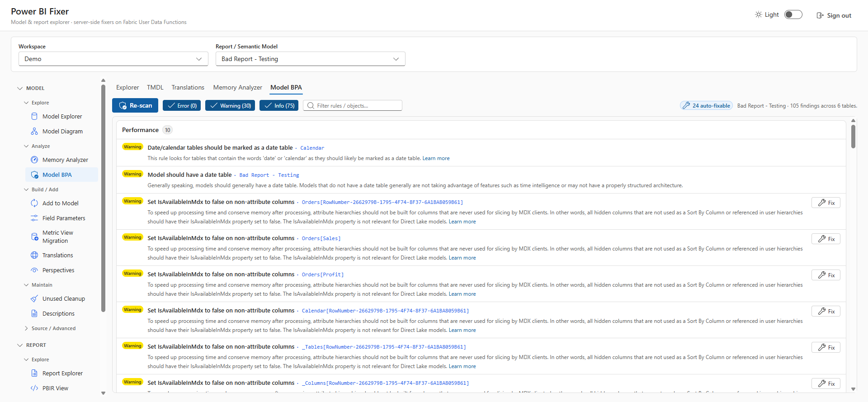
Task: Click the Field Parameters icon
Action: click(x=34, y=218)
